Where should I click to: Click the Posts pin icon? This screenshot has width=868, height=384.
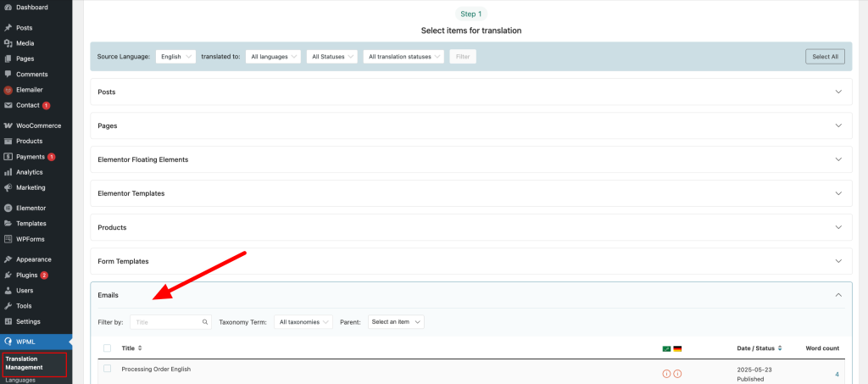[x=8, y=28]
